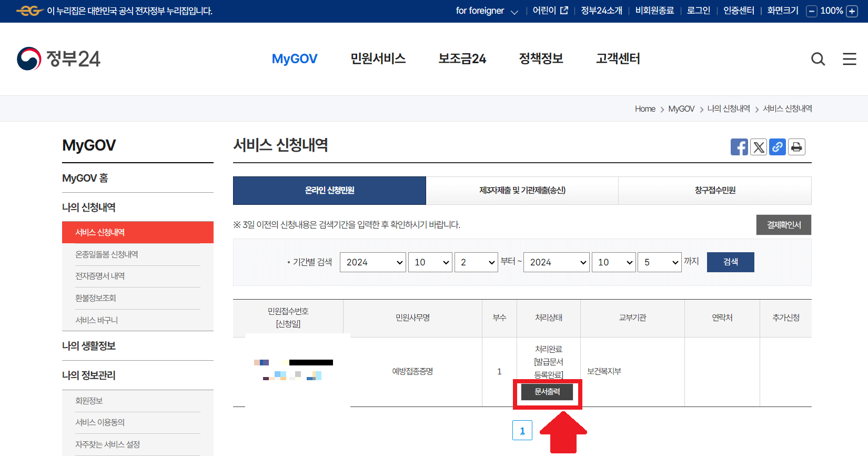Click the 결제확인서 button
The height and width of the screenshot is (456, 868).
point(784,225)
